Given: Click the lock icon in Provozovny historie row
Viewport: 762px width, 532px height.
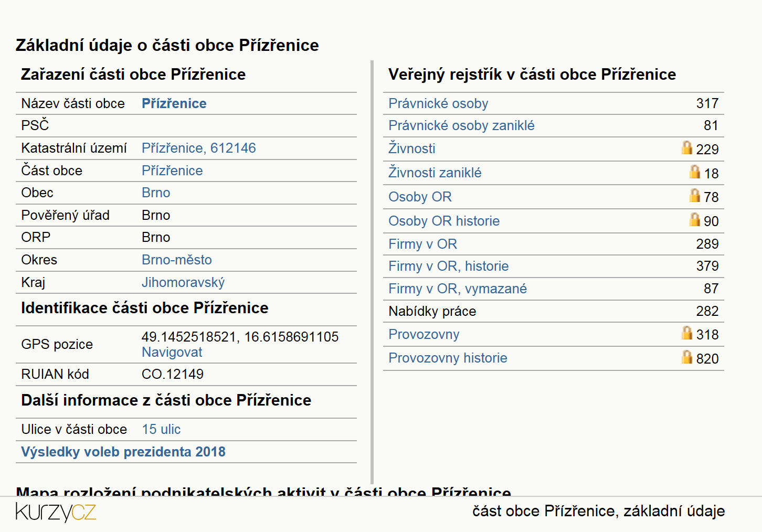Looking at the screenshot, I should coord(687,357).
